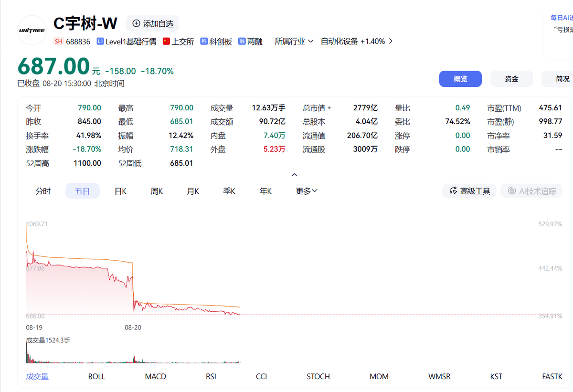
Task: Switch to the 资金 tab
Action: (x=511, y=79)
